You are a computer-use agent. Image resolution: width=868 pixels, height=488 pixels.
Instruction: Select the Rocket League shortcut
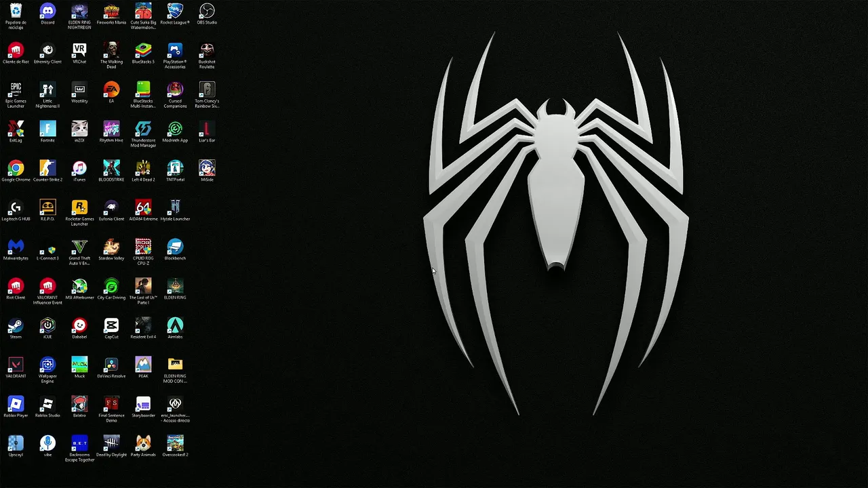coord(175,12)
